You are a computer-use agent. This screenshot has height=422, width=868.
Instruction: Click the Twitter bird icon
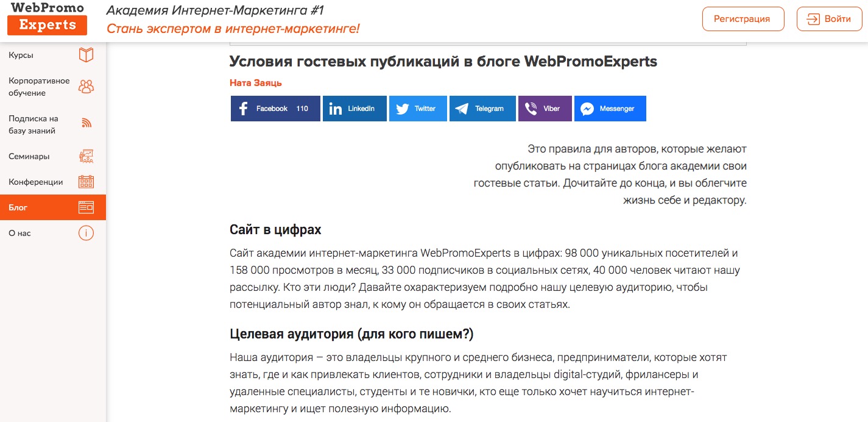[x=403, y=109]
